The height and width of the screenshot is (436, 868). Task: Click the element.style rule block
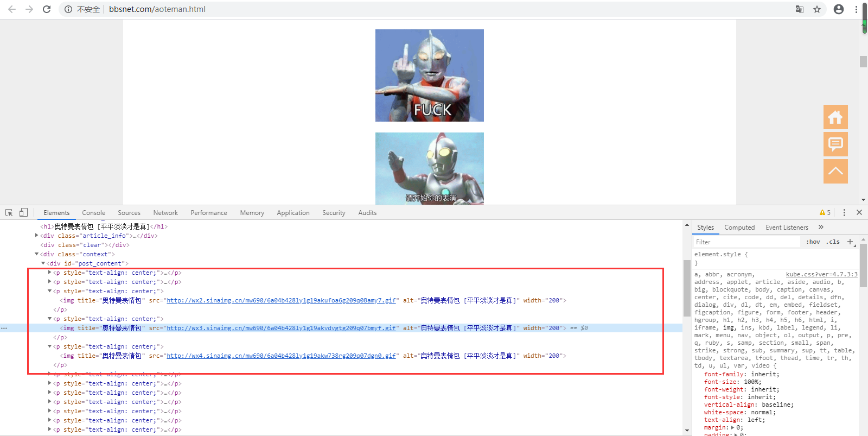[x=721, y=258]
